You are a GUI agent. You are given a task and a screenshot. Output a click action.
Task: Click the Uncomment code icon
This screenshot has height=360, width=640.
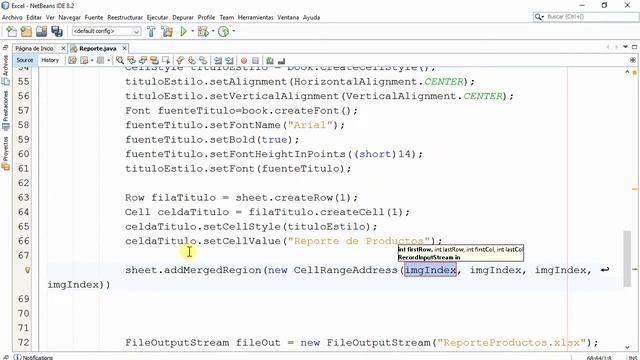coord(281,60)
